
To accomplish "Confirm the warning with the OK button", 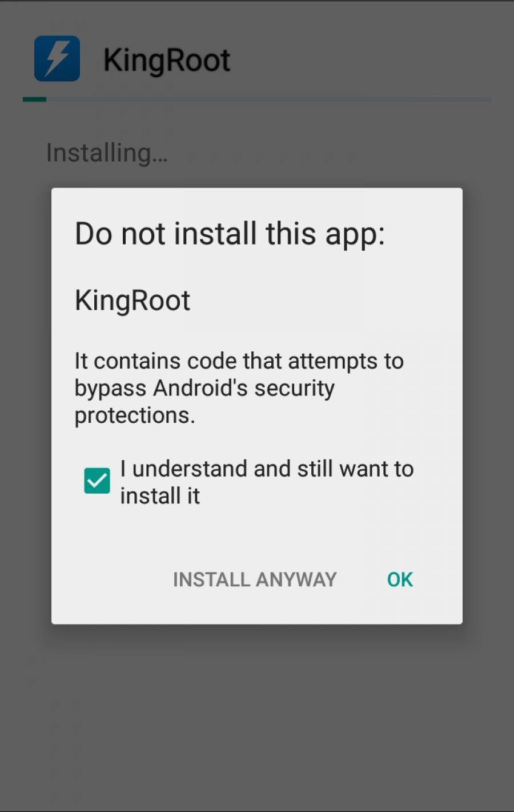I will (x=400, y=579).
